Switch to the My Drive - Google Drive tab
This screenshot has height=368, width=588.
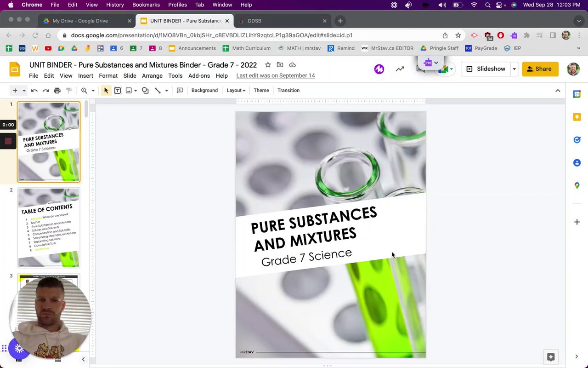pos(86,21)
